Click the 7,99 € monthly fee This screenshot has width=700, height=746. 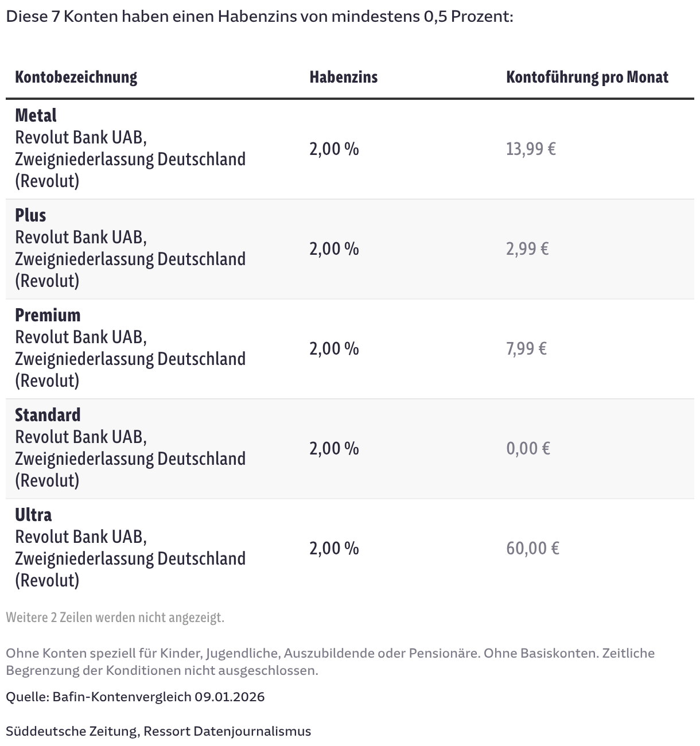[x=526, y=349]
